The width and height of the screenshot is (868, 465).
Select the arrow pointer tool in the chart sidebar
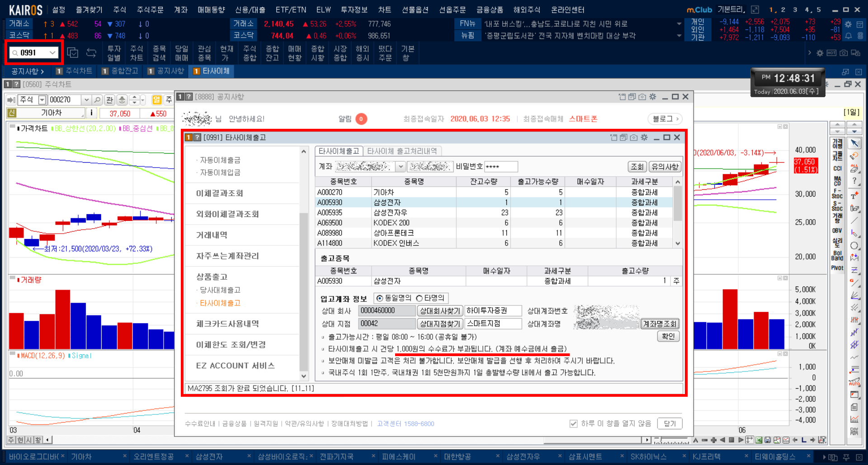(854, 144)
